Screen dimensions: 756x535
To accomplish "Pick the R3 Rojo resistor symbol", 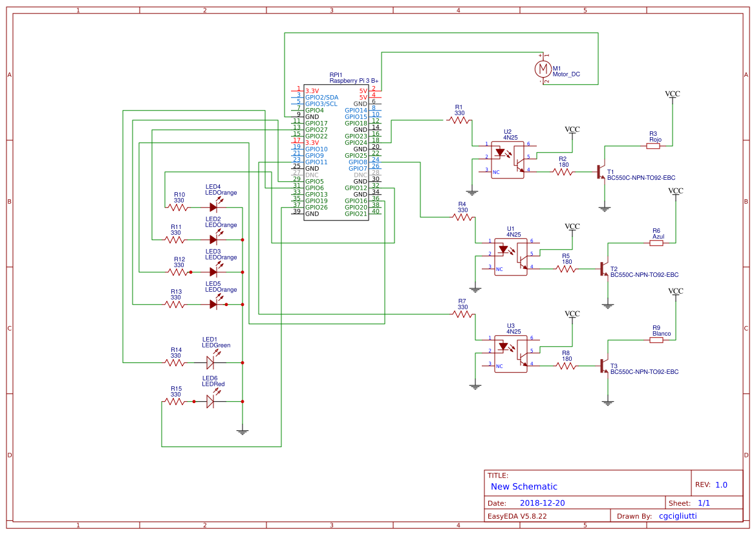I will point(653,146).
